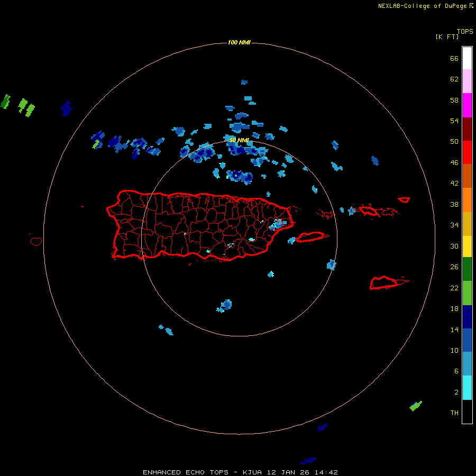Click the 14:42 timestamp in caption
This screenshot has width=476, height=476.
coord(326,472)
